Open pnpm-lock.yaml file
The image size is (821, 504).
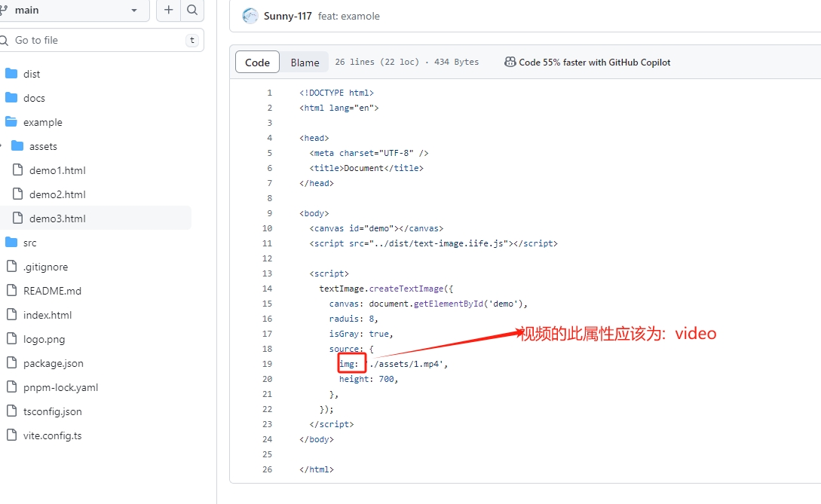[61, 387]
